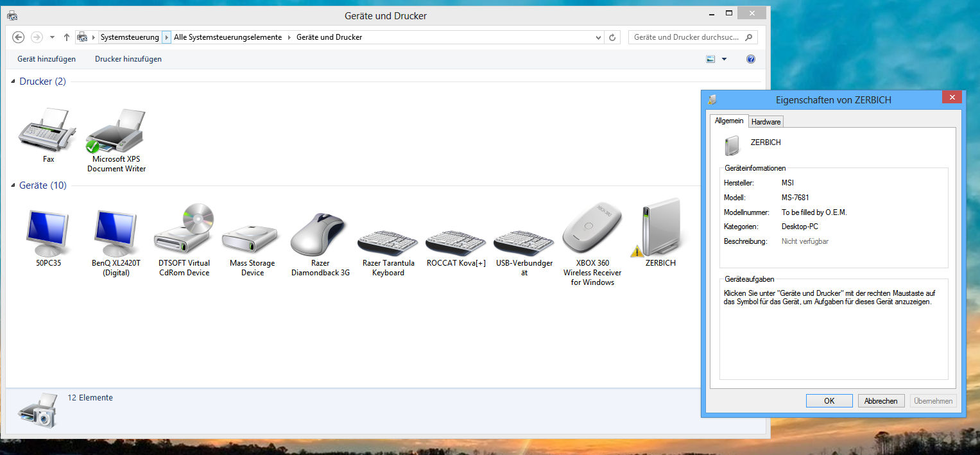Click the Übernehmen button

coord(933,400)
